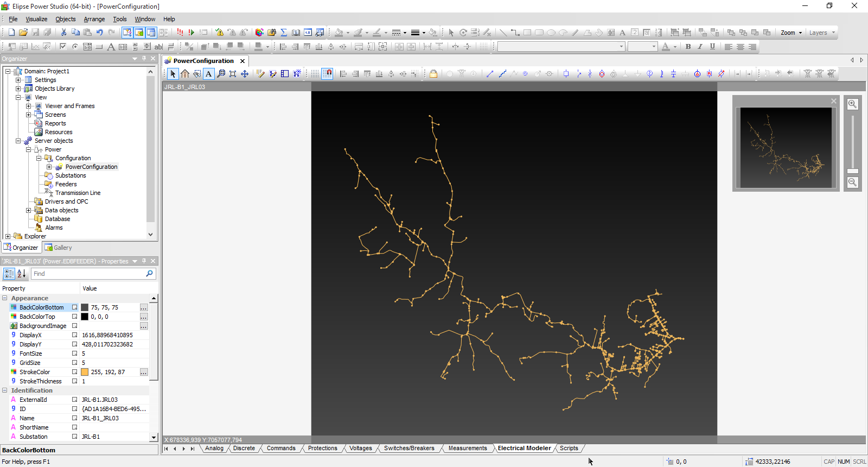The width and height of the screenshot is (868, 467).
Task: Click the fit-to-window icon in editor
Action: pyautogui.click(x=233, y=74)
